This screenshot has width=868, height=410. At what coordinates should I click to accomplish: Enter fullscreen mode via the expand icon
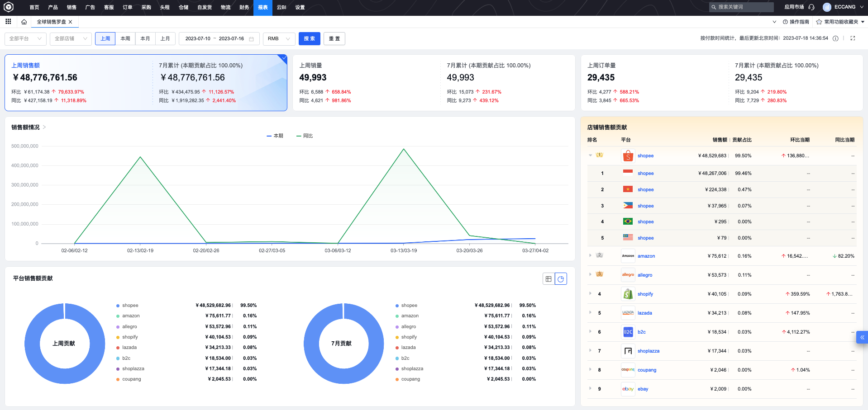tap(853, 38)
